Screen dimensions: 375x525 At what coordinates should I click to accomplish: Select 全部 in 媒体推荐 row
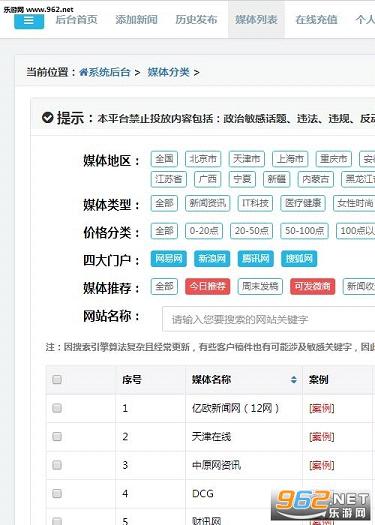pos(164,287)
